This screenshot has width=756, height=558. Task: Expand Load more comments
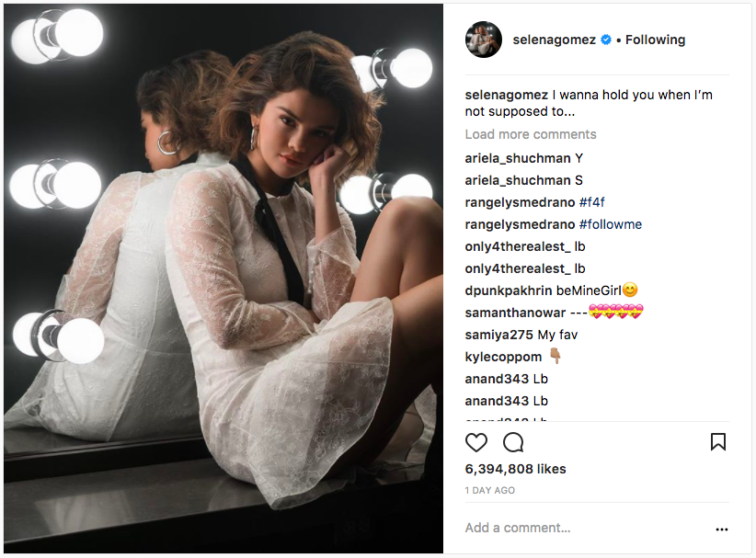pyautogui.click(x=531, y=134)
